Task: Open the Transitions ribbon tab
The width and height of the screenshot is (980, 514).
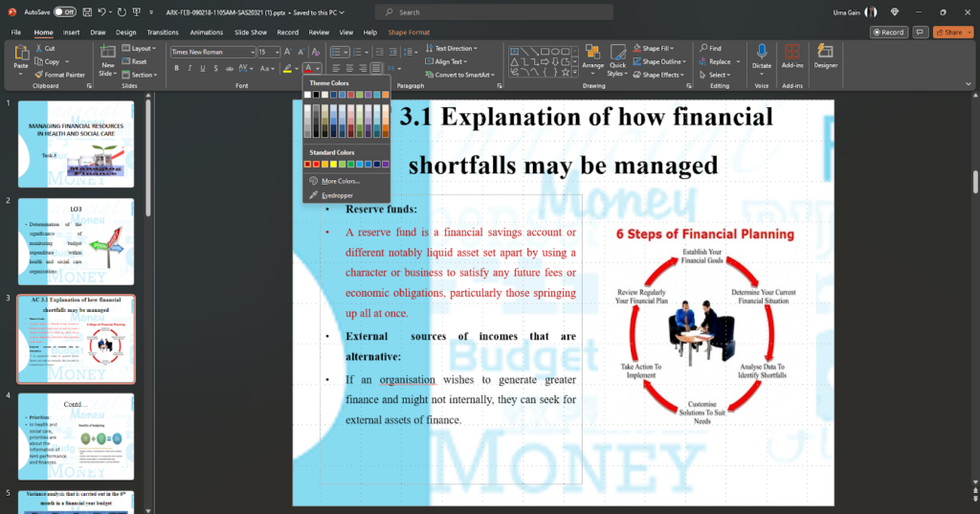Action: click(x=163, y=32)
